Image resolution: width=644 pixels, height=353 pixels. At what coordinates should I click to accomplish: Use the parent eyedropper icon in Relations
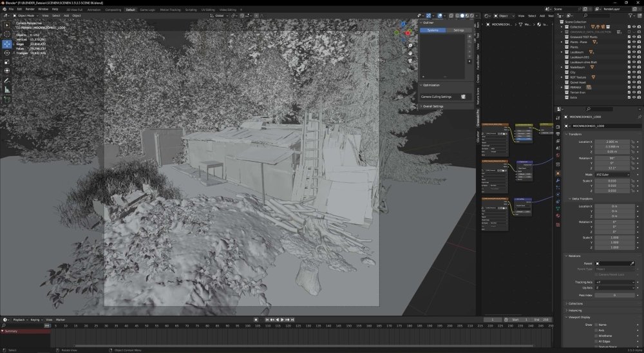click(x=632, y=263)
